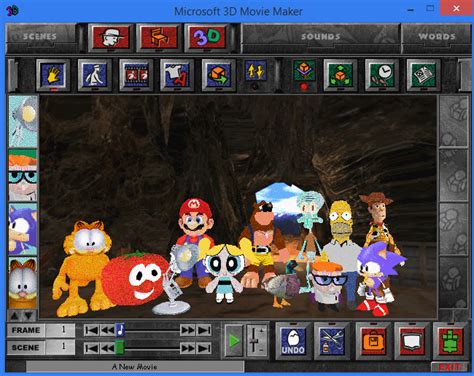Click the Scene number field

[60, 347]
